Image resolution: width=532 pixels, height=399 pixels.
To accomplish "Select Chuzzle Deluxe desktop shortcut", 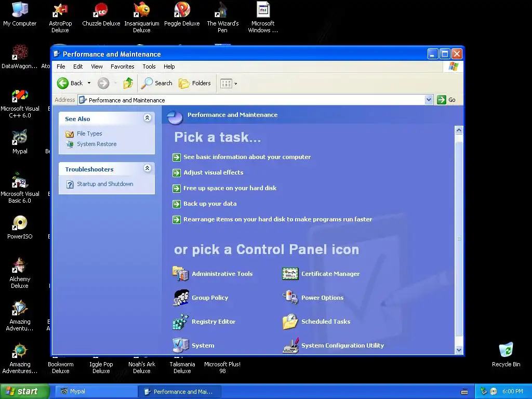I will click(x=101, y=14).
